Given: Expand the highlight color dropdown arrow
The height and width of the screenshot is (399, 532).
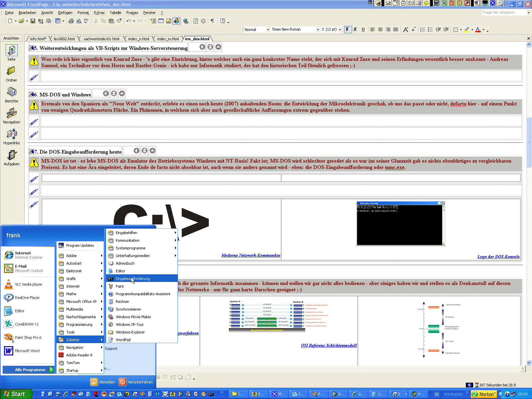Looking at the screenshot, I should click(472, 30).
